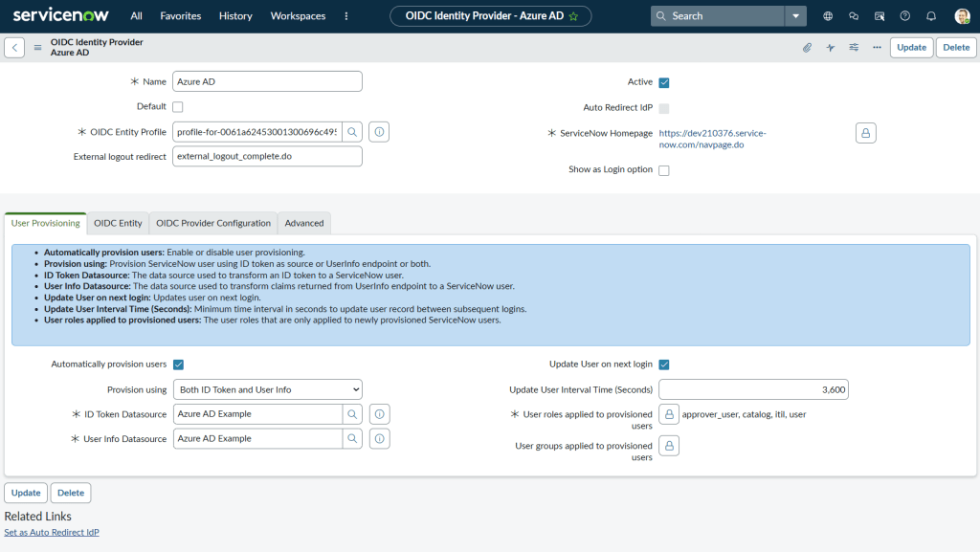Click the External logout redirect field

[x=267, y=156]
